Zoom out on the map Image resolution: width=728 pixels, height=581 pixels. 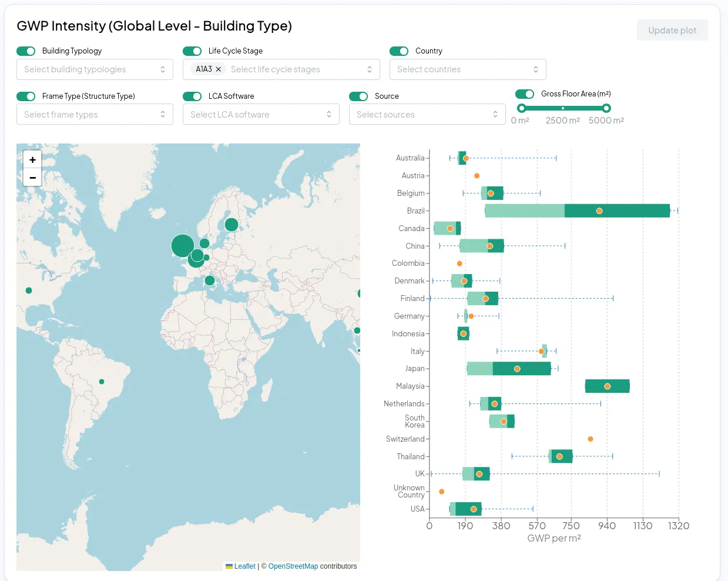click(32, 177)
